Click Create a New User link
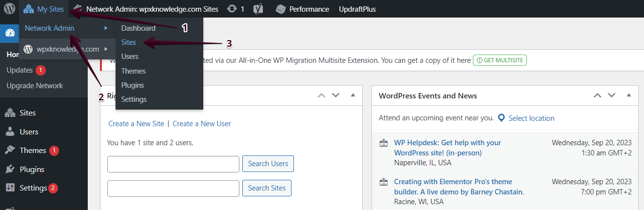 click(x=202, y=124)
